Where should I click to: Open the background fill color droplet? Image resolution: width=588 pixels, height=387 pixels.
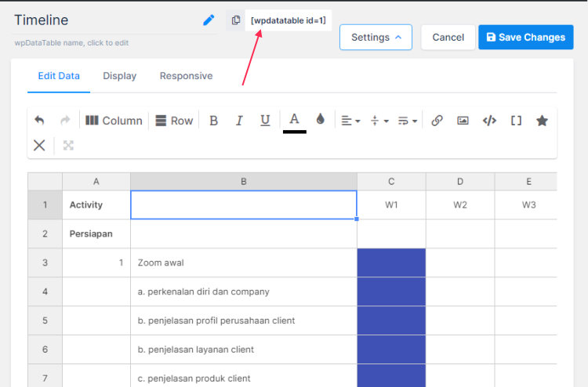[320, 119]
